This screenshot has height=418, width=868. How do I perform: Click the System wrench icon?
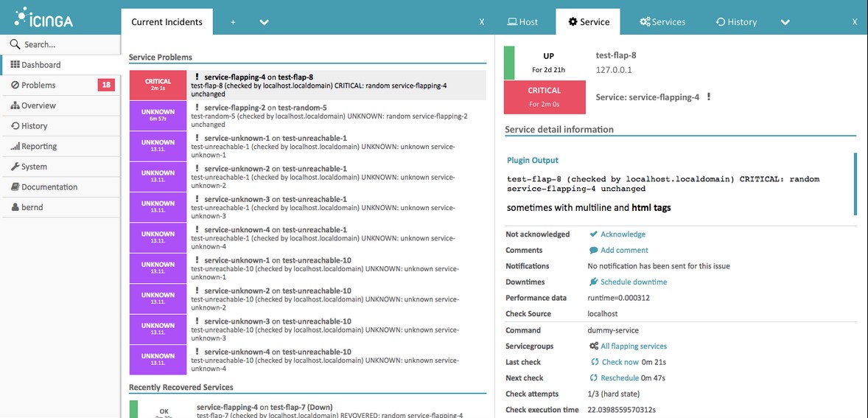[15, 167]
